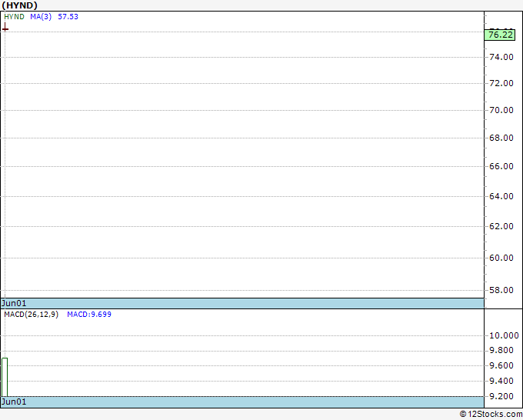Screen dimensions: 523x420
Task: Click the 74.00 price axis label
Action: [501, 57]
